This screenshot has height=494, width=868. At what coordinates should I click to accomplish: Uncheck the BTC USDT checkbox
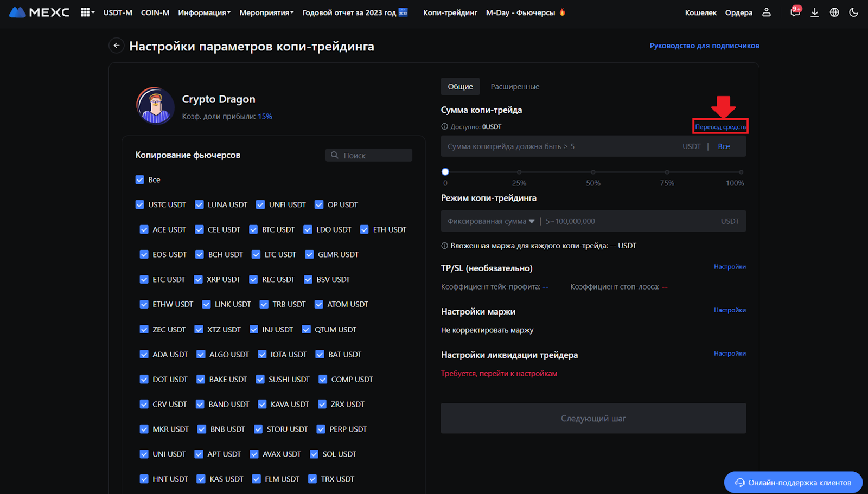253,229
